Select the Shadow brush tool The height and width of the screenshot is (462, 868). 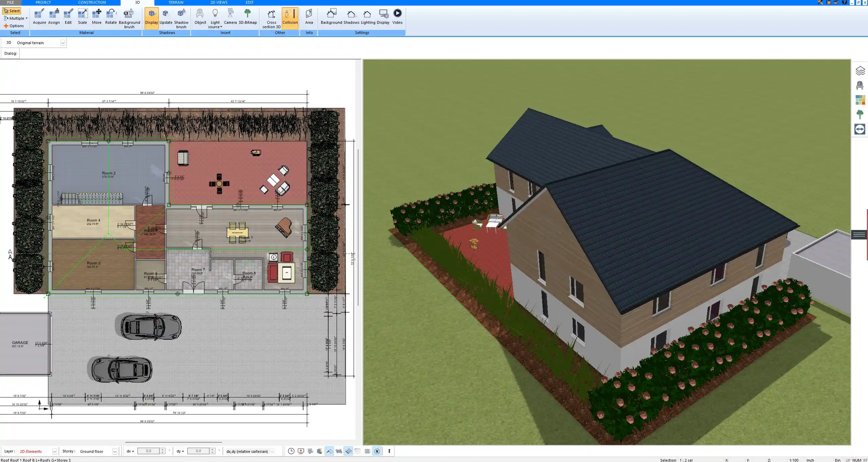click(x=181, y=19)
